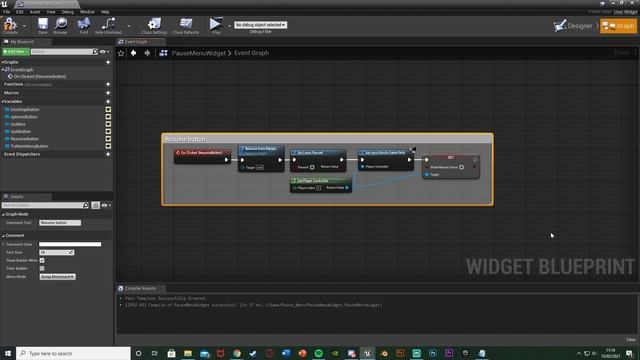This screenshot has width=640, height=360.
Task: Click the green Add New button
Action: click(16, 52)
